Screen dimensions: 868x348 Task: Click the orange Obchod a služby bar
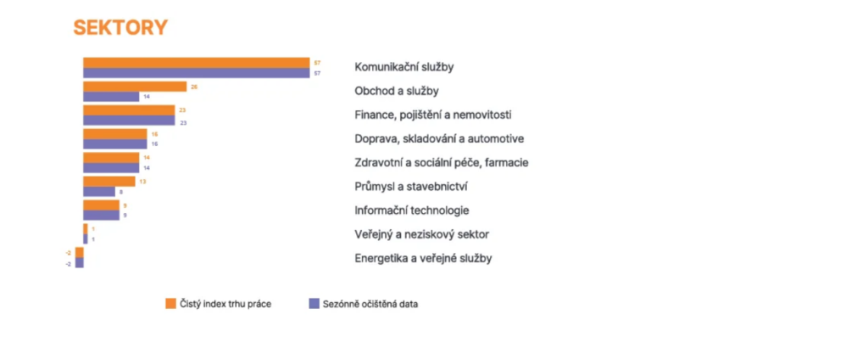click(135, 87)
